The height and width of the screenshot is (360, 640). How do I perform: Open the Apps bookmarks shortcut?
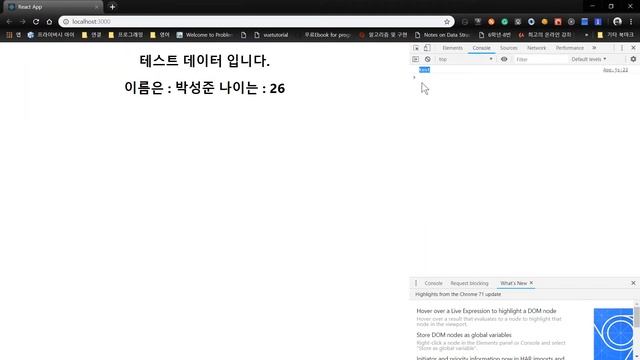tap(13, 35)
